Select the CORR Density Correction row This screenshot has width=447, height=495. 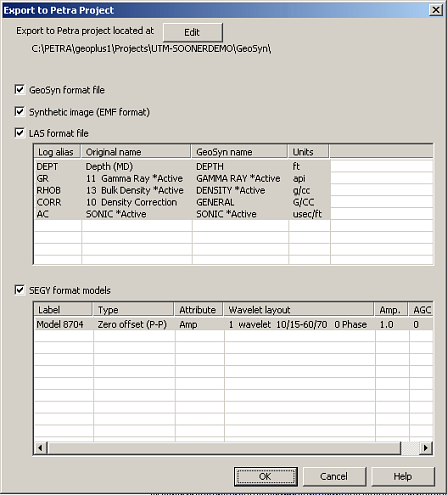[x=183, y=202]
